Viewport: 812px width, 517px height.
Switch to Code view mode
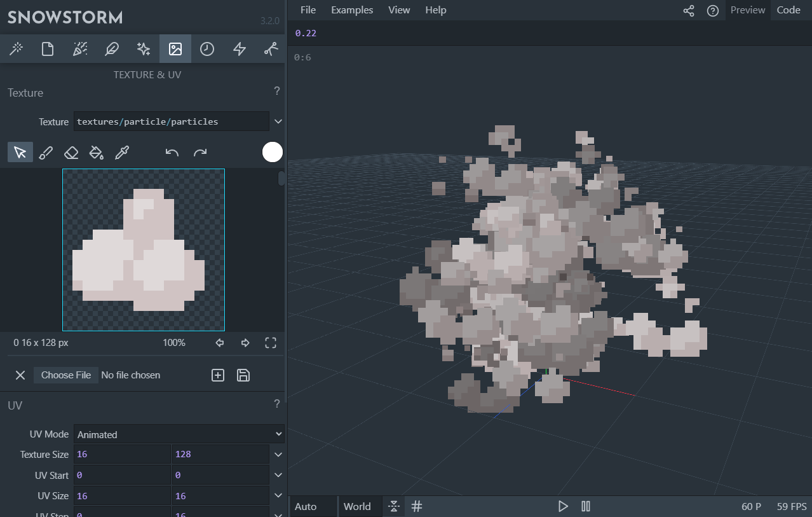tap(788, 10)
